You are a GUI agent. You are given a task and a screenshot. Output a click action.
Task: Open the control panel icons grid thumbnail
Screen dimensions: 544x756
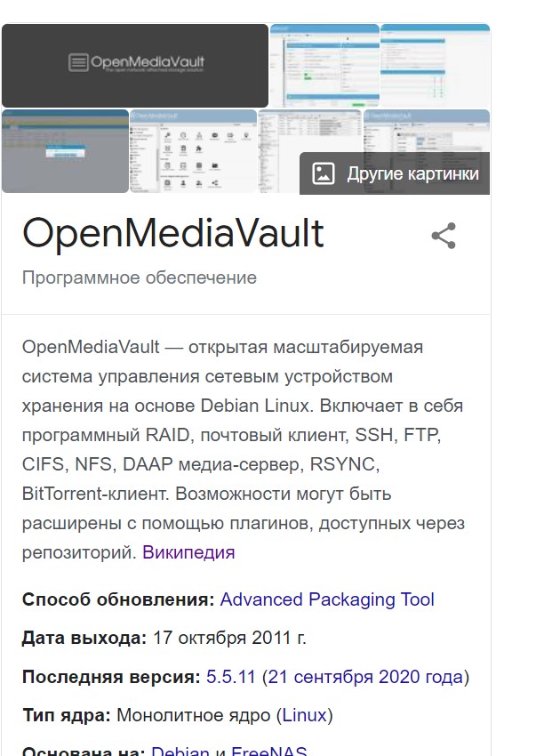(193, 151)
